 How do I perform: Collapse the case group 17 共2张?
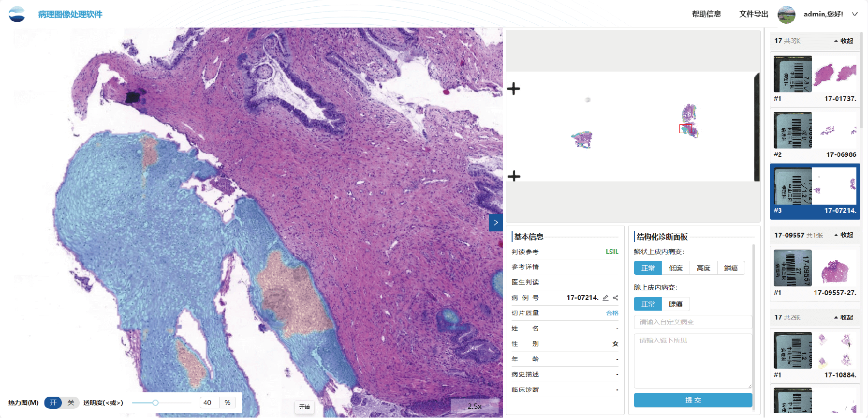pyautogui.click(x=844, y=317)
